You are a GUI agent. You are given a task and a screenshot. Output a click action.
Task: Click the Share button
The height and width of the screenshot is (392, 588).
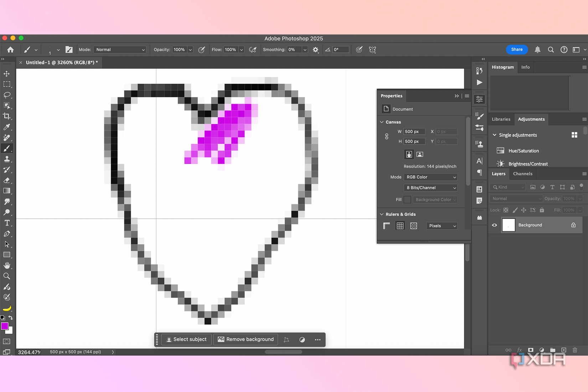coord(517,50)
